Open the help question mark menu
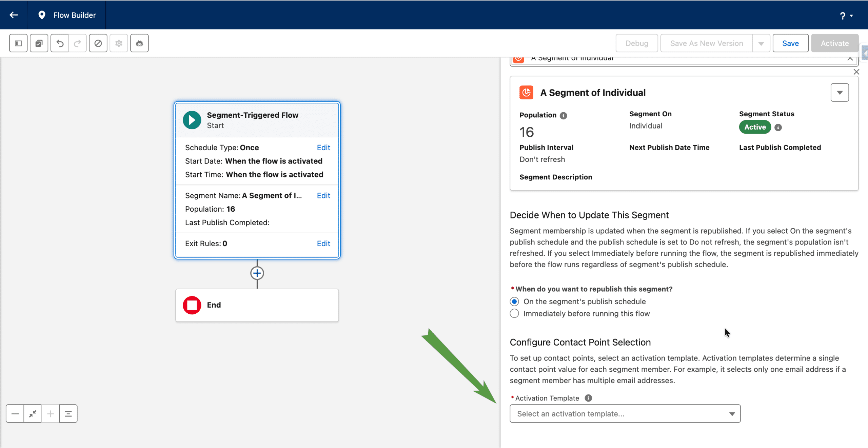 [x=846, y=16]
